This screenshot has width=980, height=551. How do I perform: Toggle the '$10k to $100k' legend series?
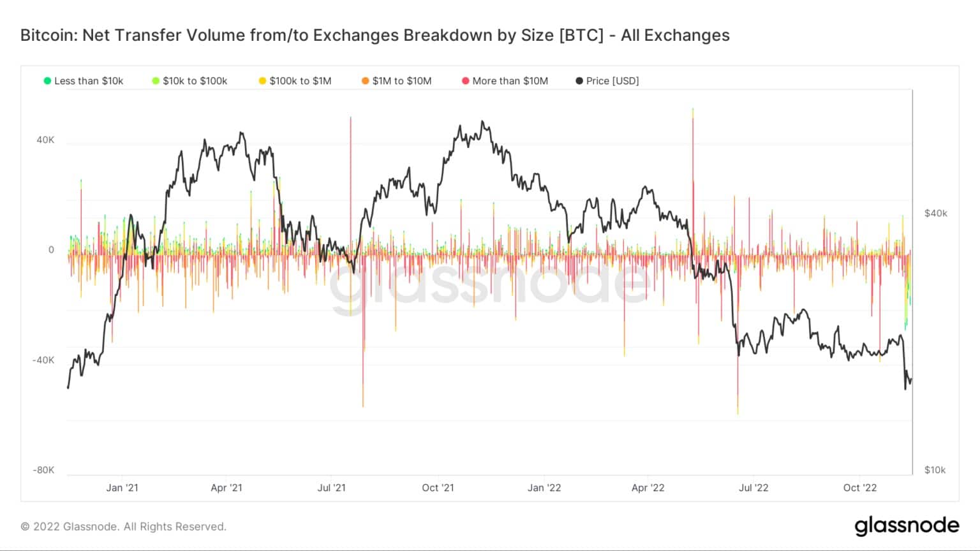coord(189,81)
